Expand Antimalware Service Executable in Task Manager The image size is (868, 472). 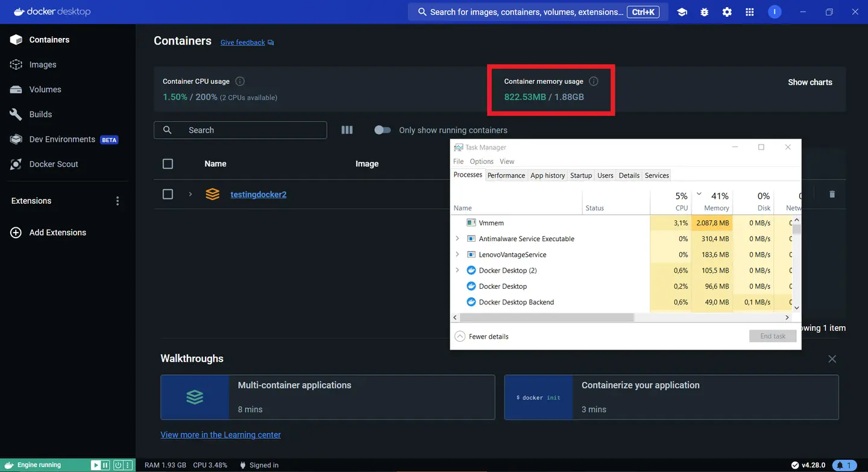tap(458, 239)
